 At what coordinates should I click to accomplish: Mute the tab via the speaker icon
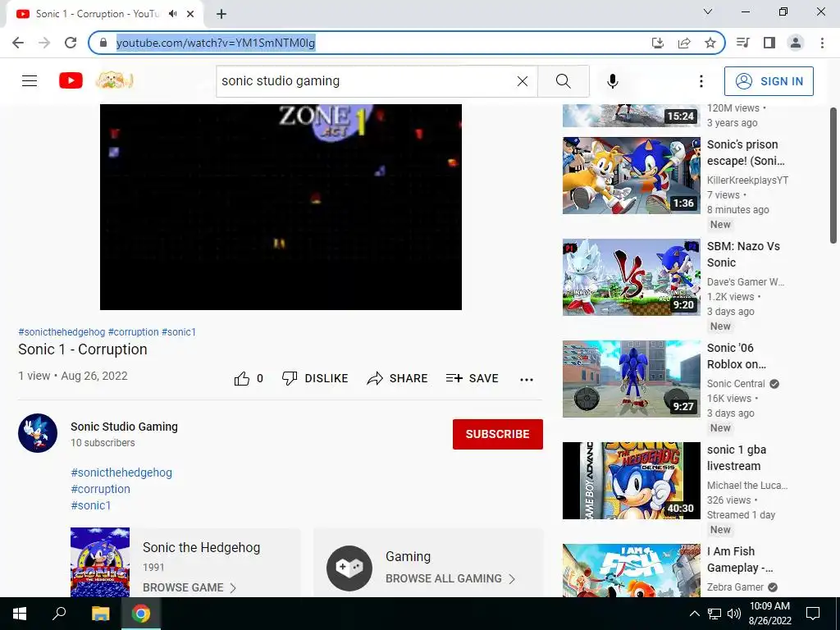click(x=172, y=14)
